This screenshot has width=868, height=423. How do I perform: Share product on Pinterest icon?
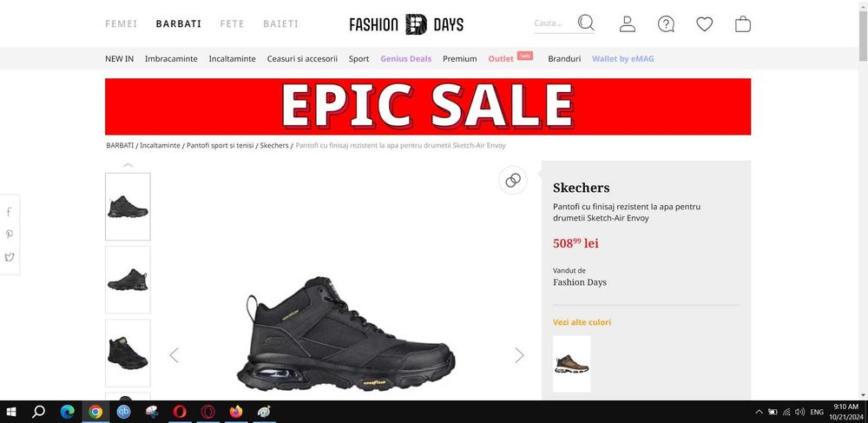coord(10,235)
